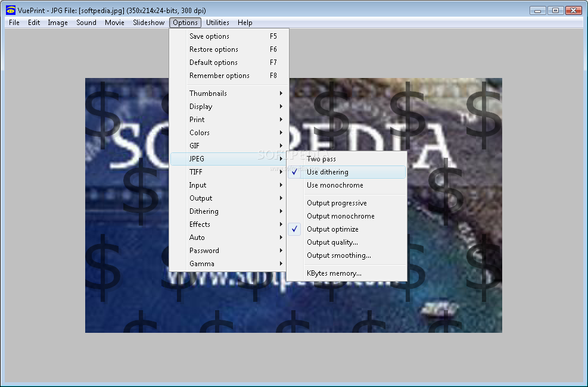
Task: Click the VuePrint eye icon in title bar
Action: pyautogui.click(x=11, y=10)
